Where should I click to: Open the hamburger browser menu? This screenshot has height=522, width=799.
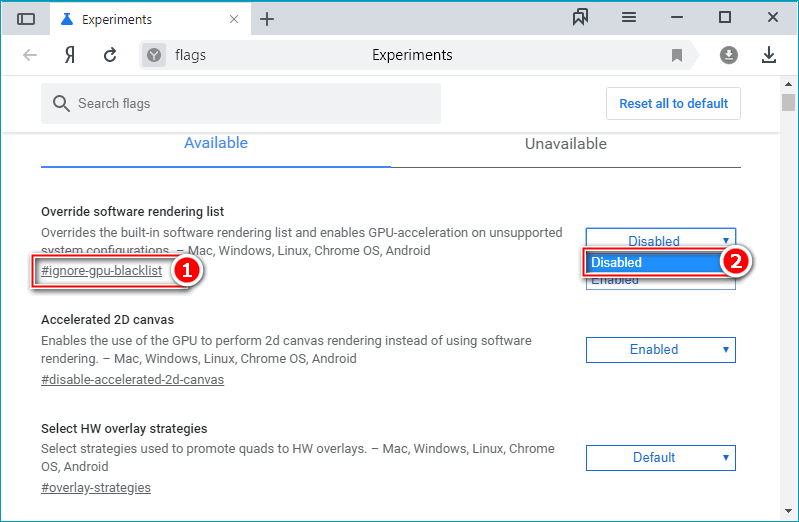click(629, 17)
